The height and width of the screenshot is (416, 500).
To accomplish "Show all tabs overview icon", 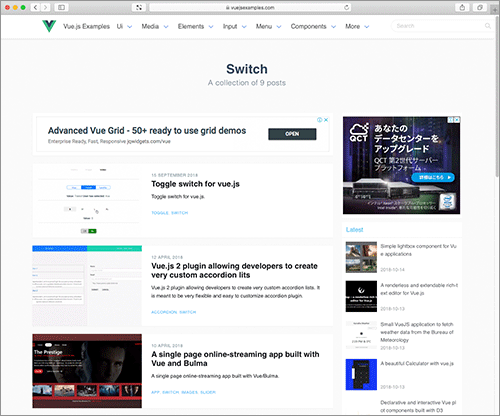I will pos(480,7).
